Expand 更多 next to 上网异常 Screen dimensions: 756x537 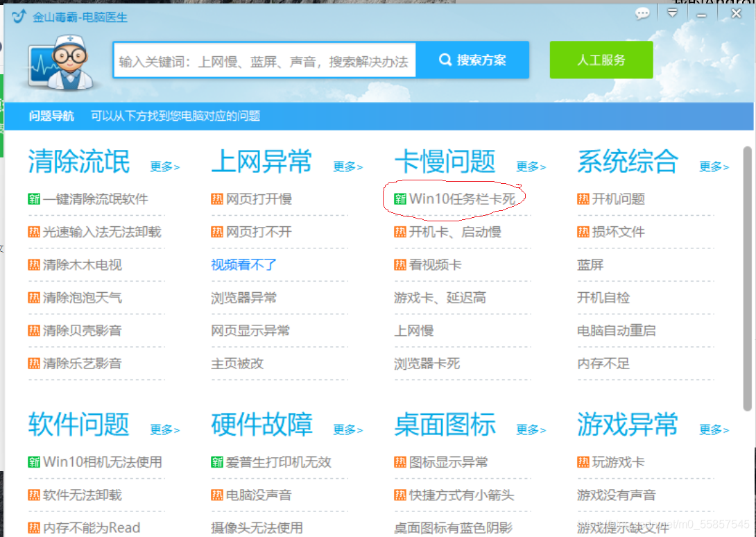[x=348, y=167]
